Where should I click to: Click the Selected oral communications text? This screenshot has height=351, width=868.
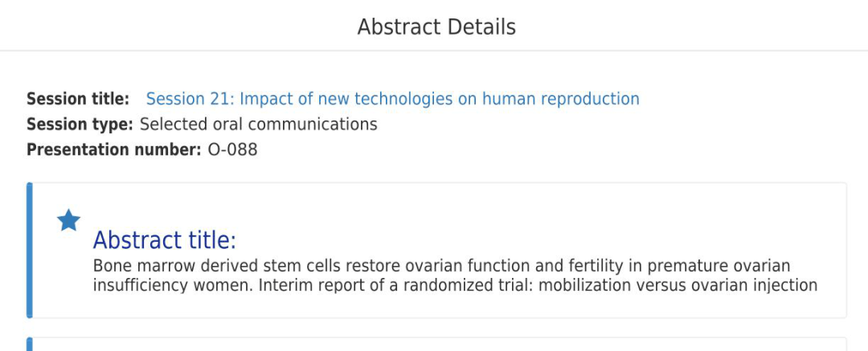point(259,124)
